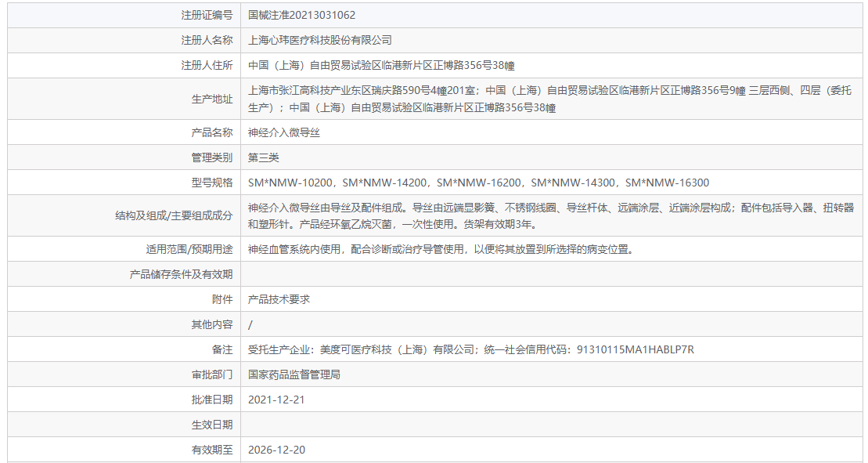This screenshot has width=868, height=463.
Task: Click the 管理类别 label
Action: [x=212, y=157]
